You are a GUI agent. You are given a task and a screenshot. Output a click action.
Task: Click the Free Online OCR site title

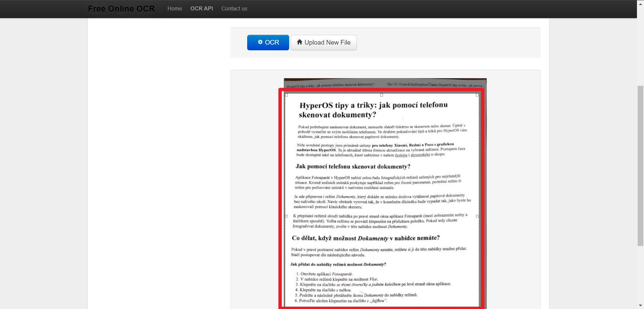coord(121,9)
